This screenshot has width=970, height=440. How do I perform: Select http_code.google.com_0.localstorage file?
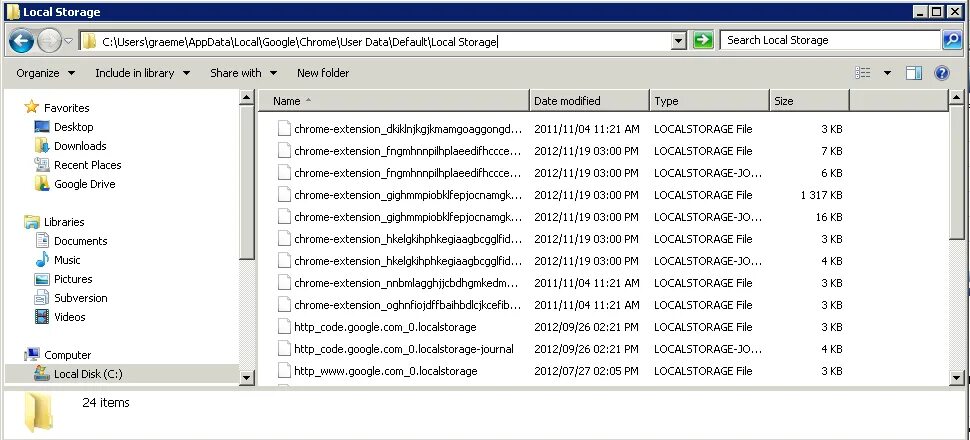385,327
